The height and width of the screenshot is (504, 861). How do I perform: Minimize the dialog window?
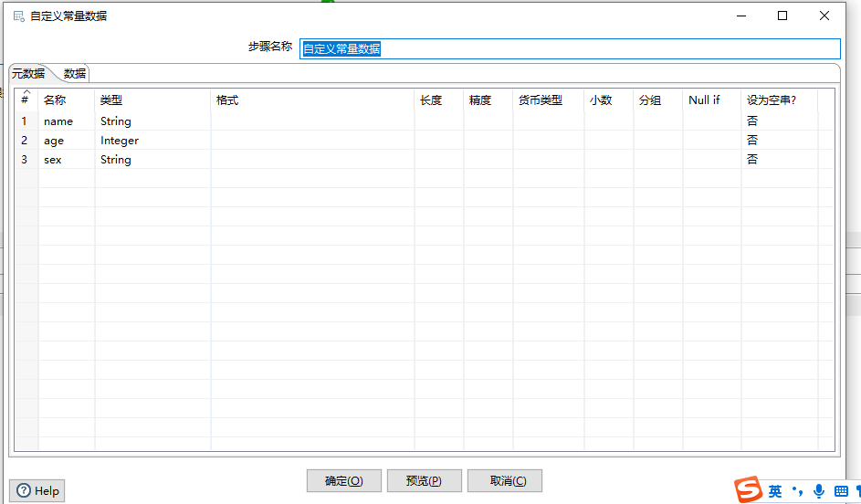(x=740, y=16)
